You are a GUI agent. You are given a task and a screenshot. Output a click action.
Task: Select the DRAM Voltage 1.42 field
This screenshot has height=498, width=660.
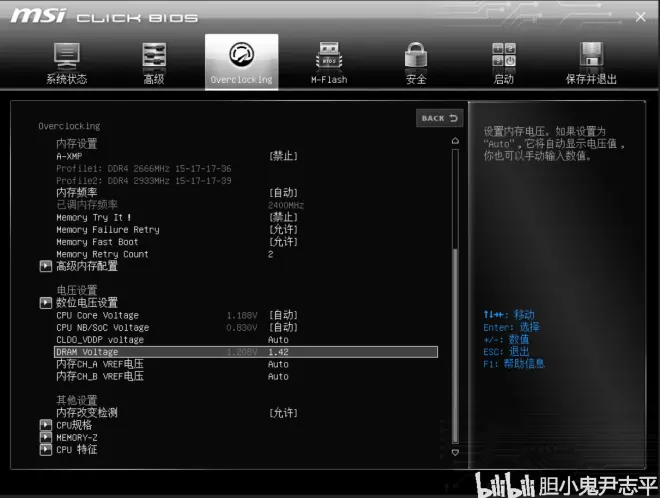click(x=278, y=352)
